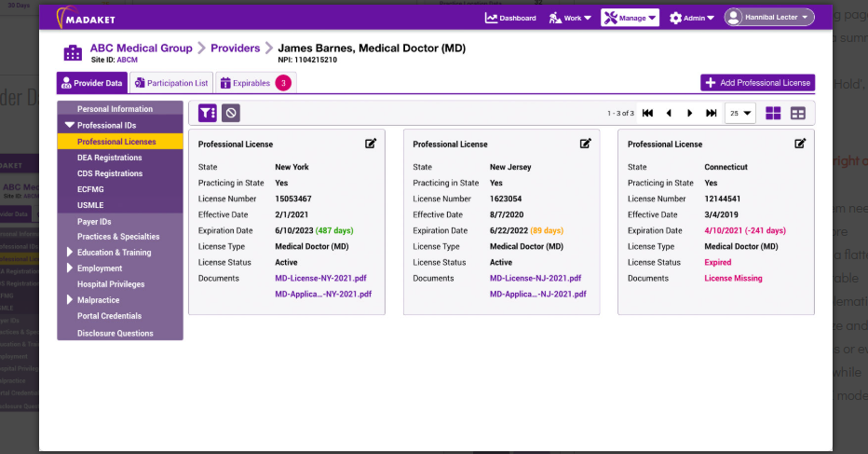The height and width of the screenshot is (454, 868).
Task: Open the ABCM site ID link
Action: coord(127,60)
